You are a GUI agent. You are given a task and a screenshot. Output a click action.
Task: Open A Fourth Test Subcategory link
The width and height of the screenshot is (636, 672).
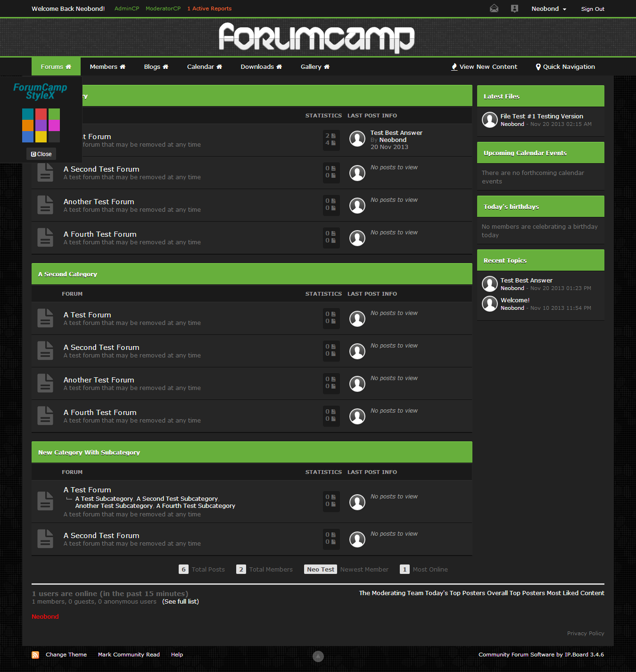coord(196,506)
